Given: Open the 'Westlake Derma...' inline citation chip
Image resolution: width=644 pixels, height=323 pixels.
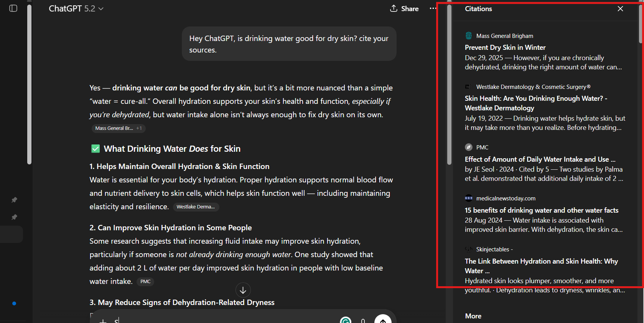Looking at the screenshot, I should click(196, 207).
